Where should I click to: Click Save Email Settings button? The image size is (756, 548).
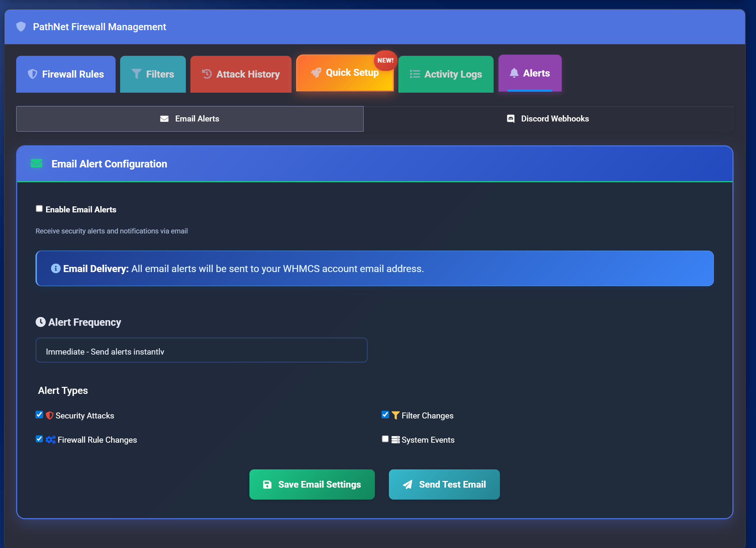coord(312,484)
